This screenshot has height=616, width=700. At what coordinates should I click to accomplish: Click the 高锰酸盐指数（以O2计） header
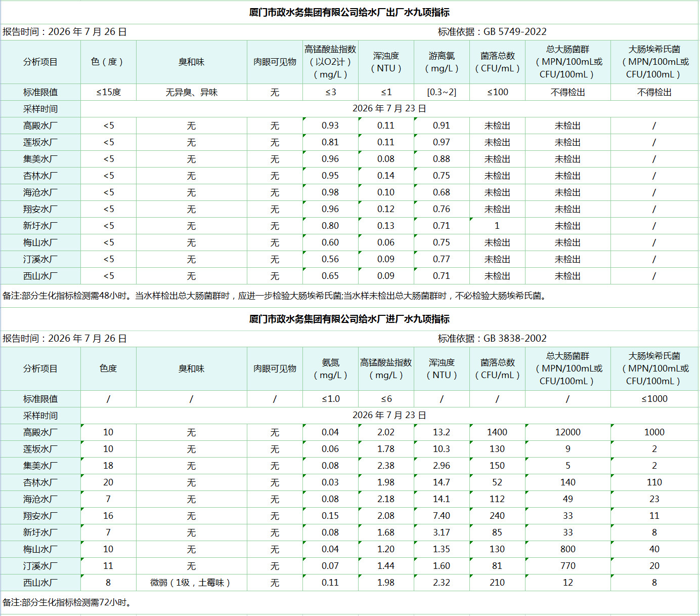pos(330,62)
